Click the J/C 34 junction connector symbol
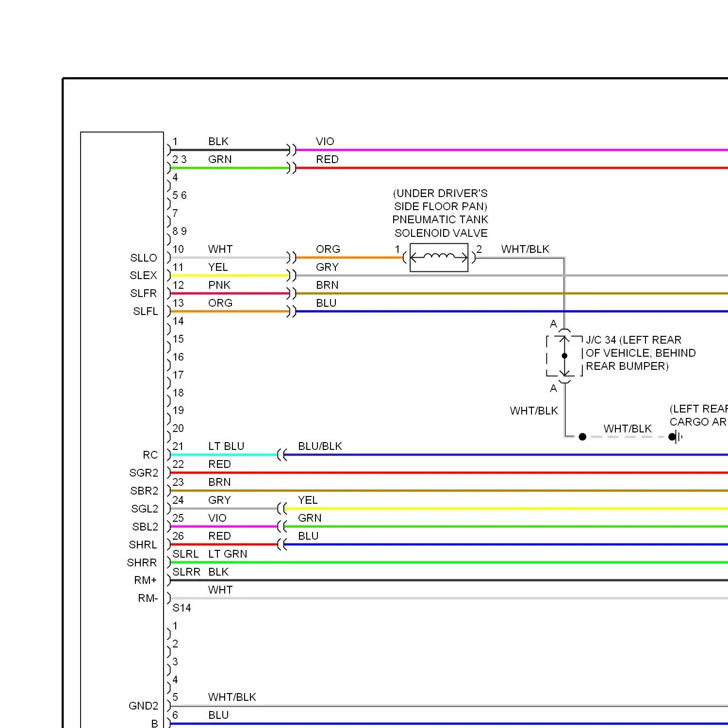Screen dimensions: 728x728 coord(564,356)
